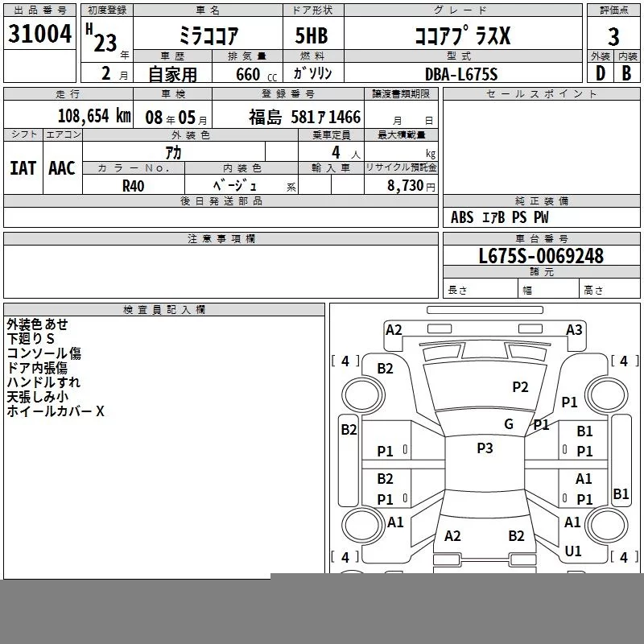Select interior color ベージュ
This screenshot has width=644, height=644.
point(235,186)
